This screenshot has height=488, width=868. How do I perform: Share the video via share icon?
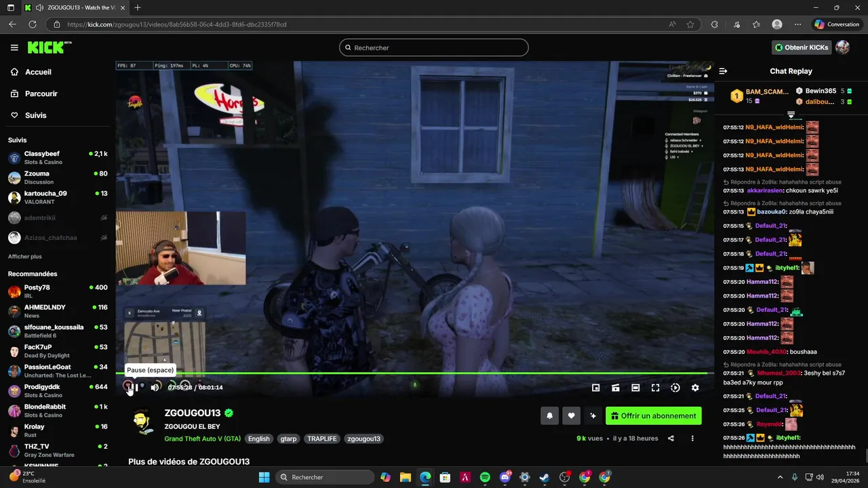tap(671, 439)
